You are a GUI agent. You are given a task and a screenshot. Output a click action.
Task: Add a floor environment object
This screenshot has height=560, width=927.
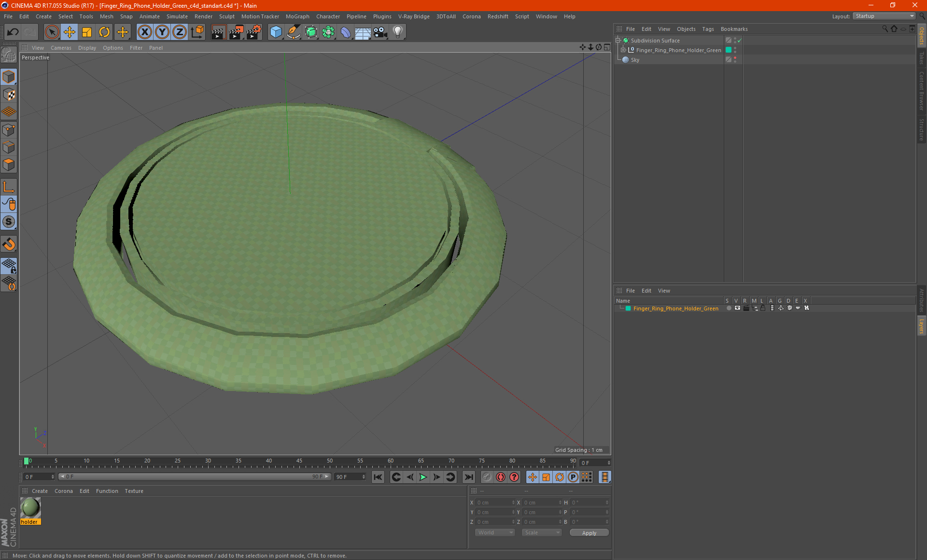pyautogui.click(x=363, y=32)
